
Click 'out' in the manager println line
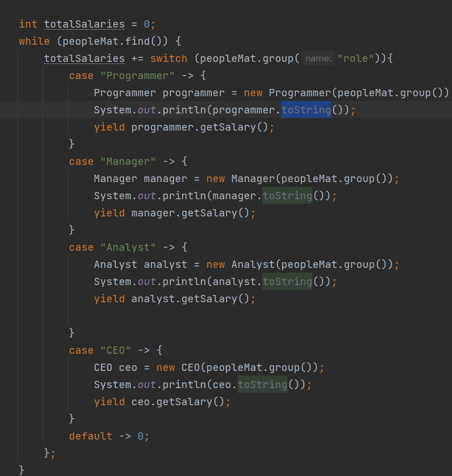147,196
